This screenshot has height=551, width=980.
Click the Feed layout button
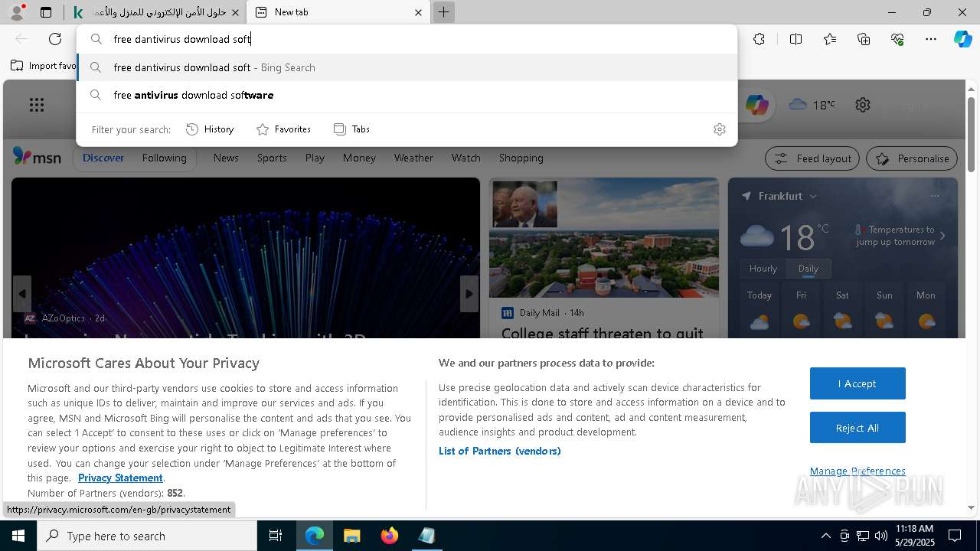pos(812,158)
